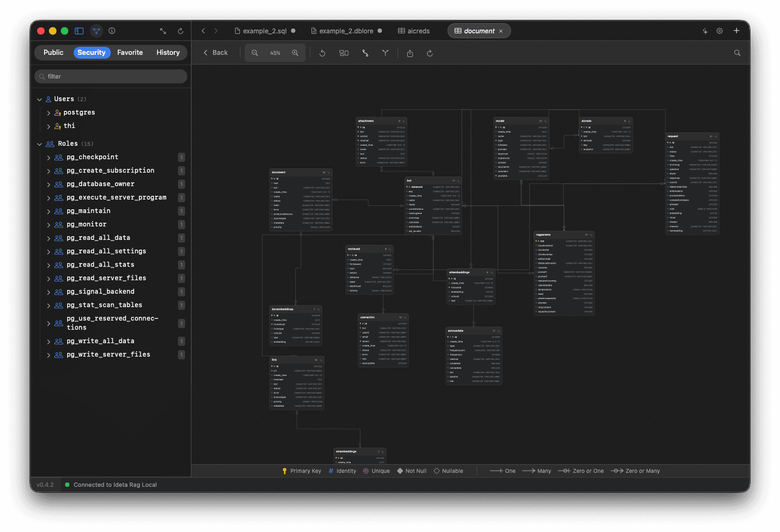780x532 pixels.
Task: Close the document tab
Action: pyautogui.click(x=501, y=31)
